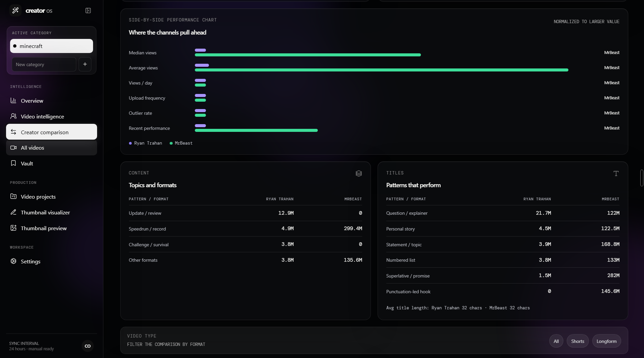Click the plus icon to add category
Screen dimensions: 644x358
coord(85,64)
